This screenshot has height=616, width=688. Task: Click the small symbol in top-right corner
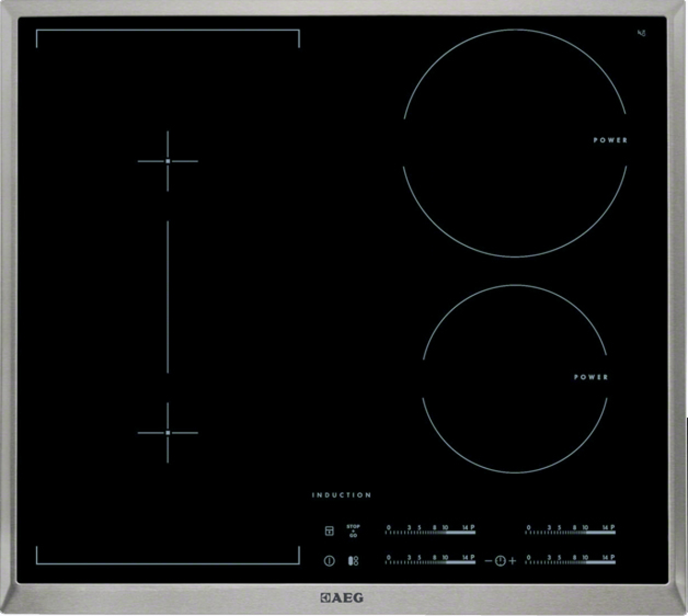(642, 33)
